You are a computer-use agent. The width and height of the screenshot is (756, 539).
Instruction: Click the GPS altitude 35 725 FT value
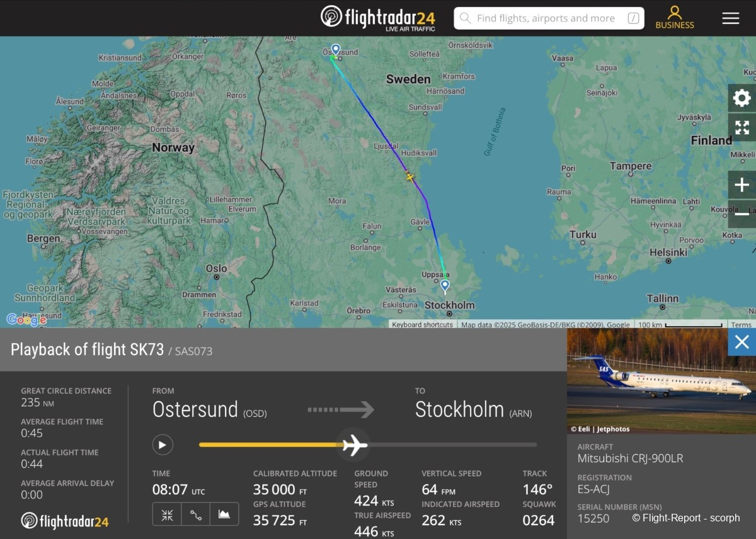coord(280,521)
